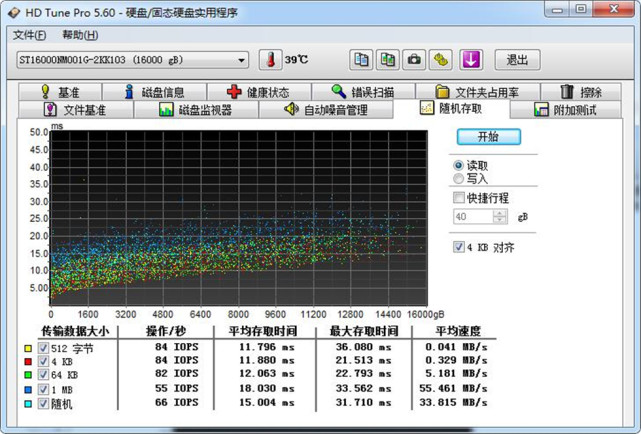Click the short stroke size spinner arrows
The width and height of the screenshot is (641, 434).
tap(500, 216)
